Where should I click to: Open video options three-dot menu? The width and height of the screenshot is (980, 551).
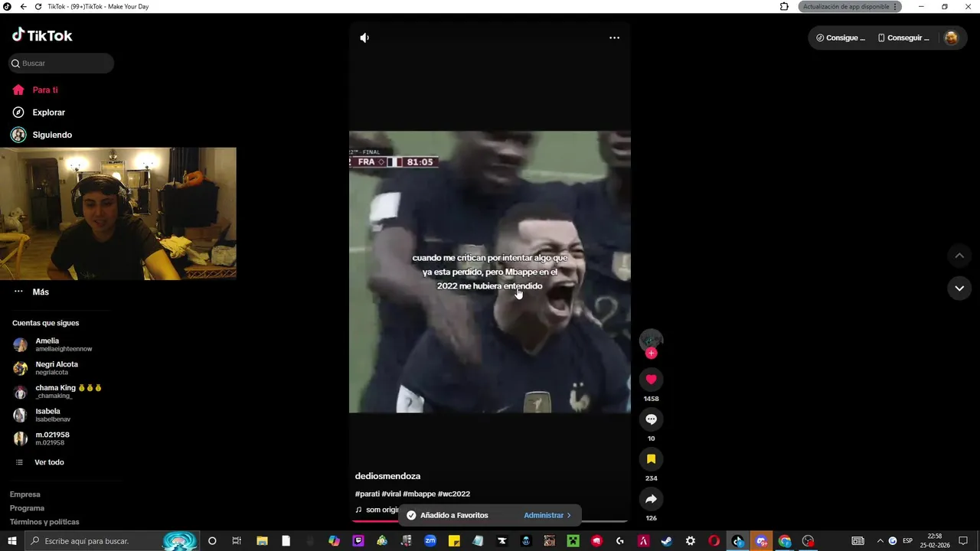[x=614, y=37]
